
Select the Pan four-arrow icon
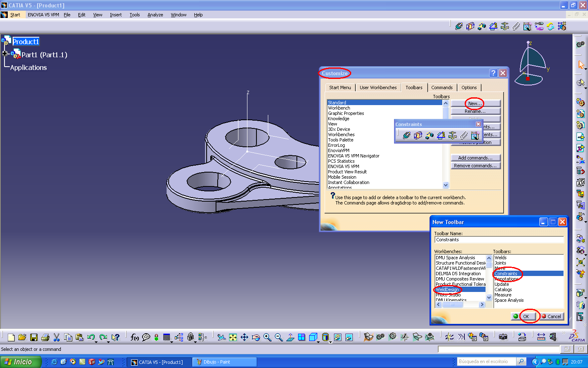(x=244, y=337)
